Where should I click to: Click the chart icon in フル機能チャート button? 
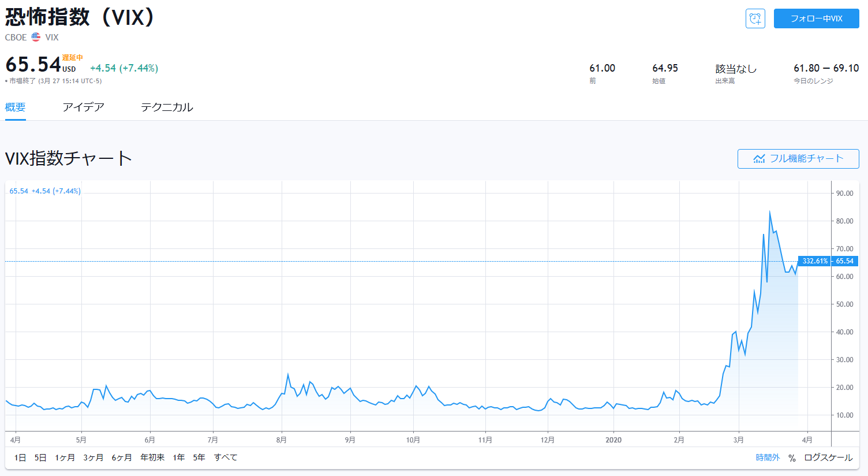[x=759, y=159]
